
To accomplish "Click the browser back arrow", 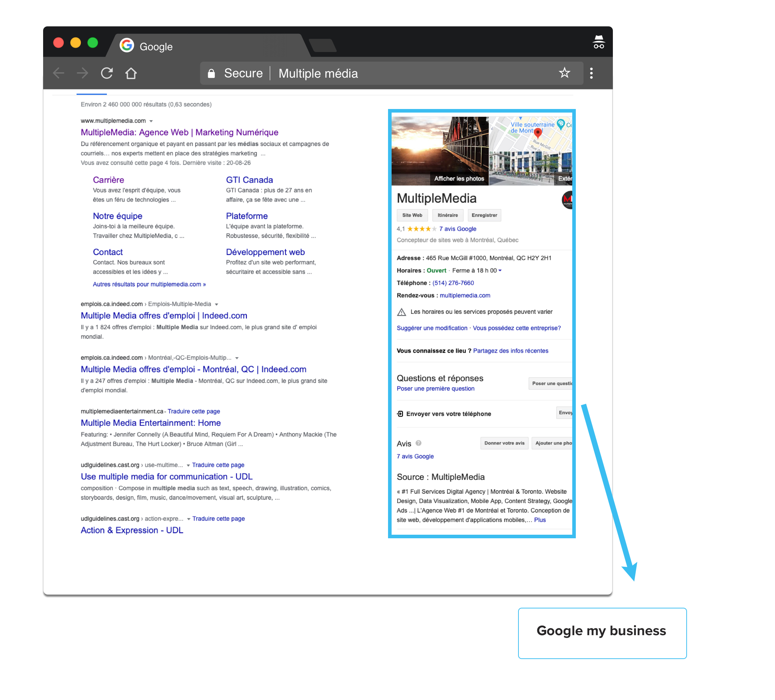I will tap(59, 73).
